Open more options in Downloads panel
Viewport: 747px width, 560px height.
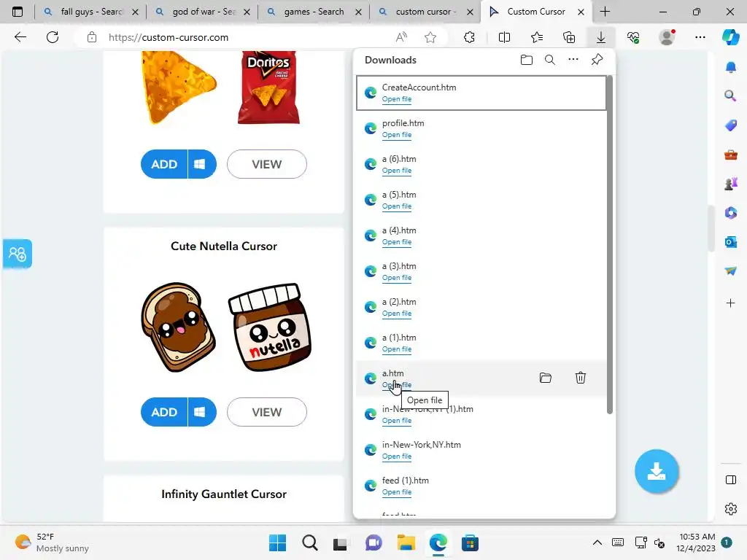tap(573, 60)
